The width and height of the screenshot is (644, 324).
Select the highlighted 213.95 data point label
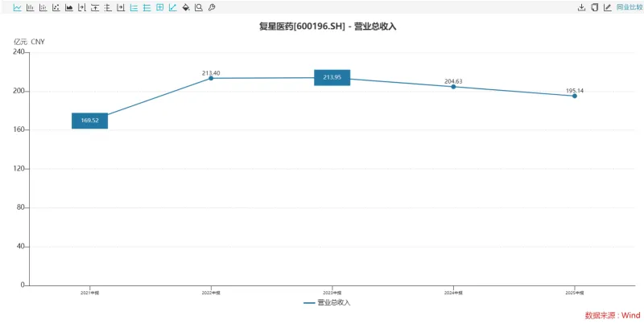(332, 77)
